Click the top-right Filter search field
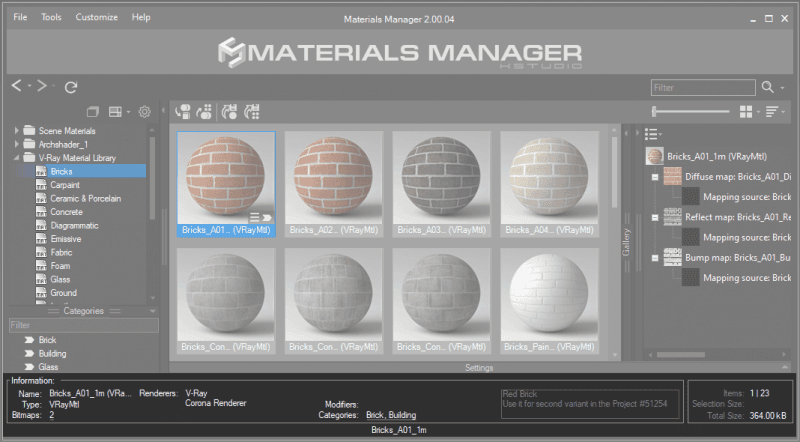Viewport: 800px width, 442px height. click(703, 87)
